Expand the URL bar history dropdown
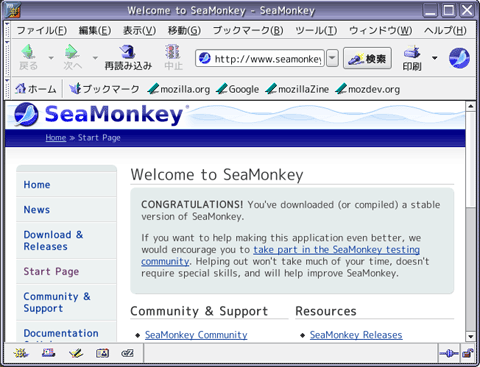 [x=332, y=58]
